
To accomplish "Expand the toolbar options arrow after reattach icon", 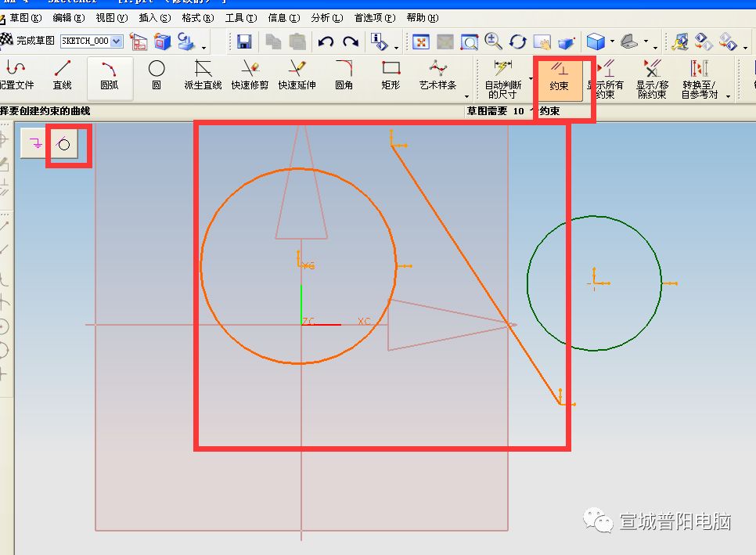I will (x=204, y=47).
